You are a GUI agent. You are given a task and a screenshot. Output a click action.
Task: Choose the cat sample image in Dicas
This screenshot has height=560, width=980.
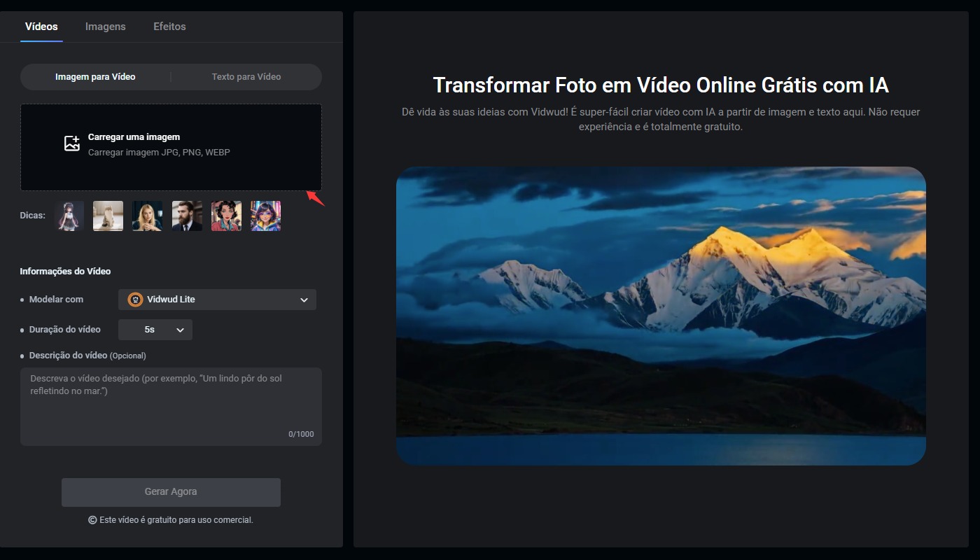click(108, 216)
